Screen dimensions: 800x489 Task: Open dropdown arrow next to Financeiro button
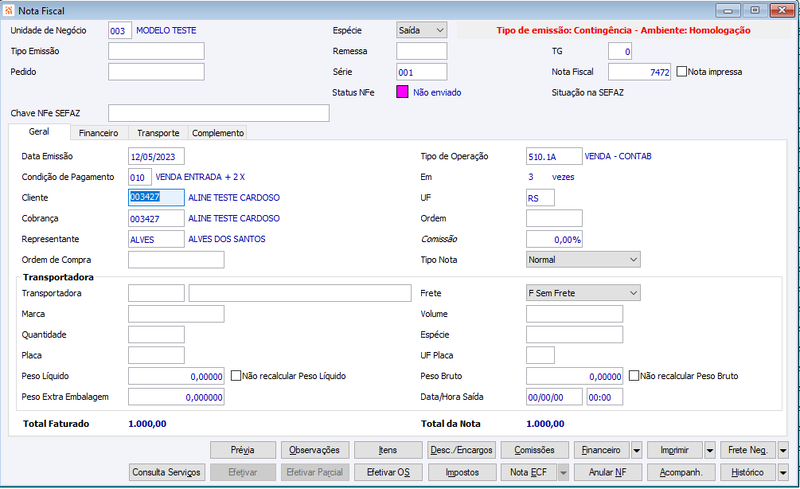click(636, 450)
